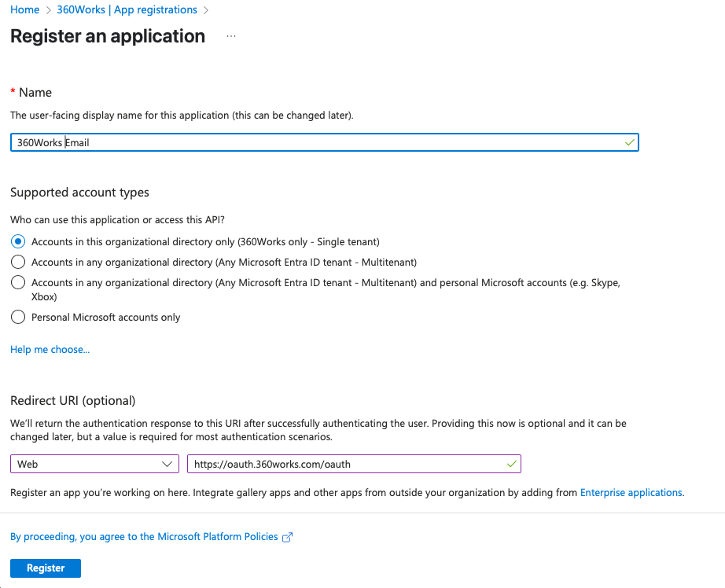This screenshot has width=725, height=588.
Task: Click the external link icon beside Platform Policies
Action: tap(287, 537)
